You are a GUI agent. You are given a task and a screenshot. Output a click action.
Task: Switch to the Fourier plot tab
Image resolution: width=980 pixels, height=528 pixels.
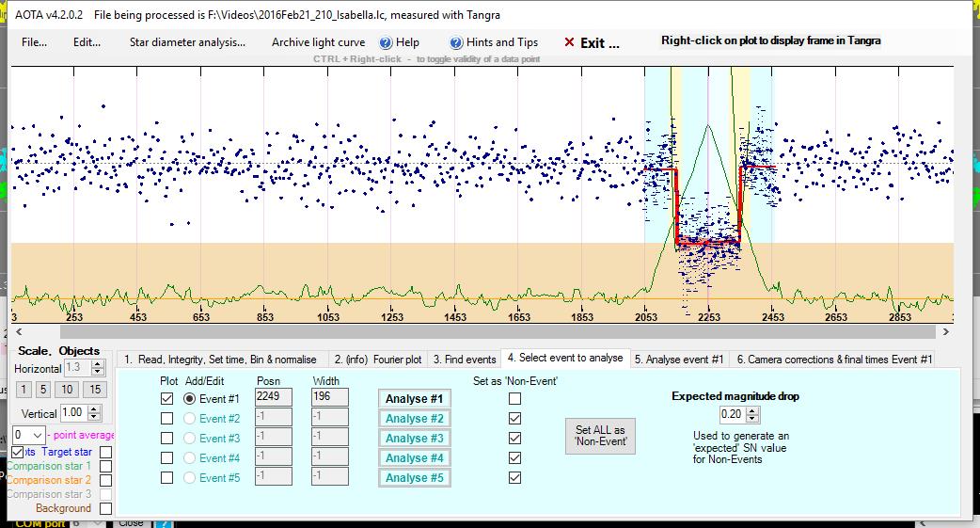pyautogui.click(x=377, y=360)
